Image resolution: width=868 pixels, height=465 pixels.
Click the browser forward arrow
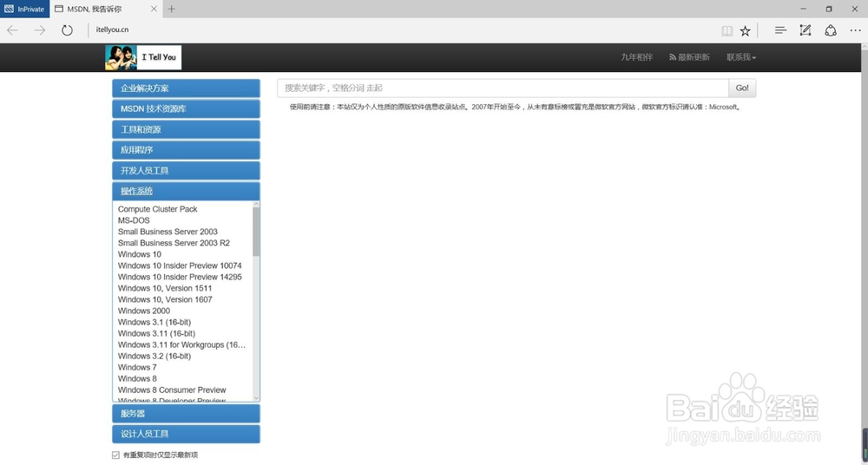39,30
